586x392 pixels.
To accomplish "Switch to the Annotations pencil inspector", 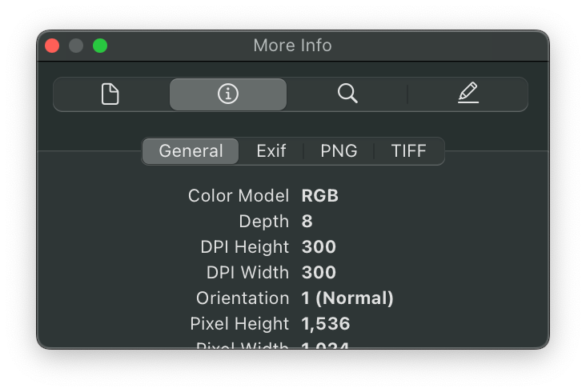I will 468,94.
